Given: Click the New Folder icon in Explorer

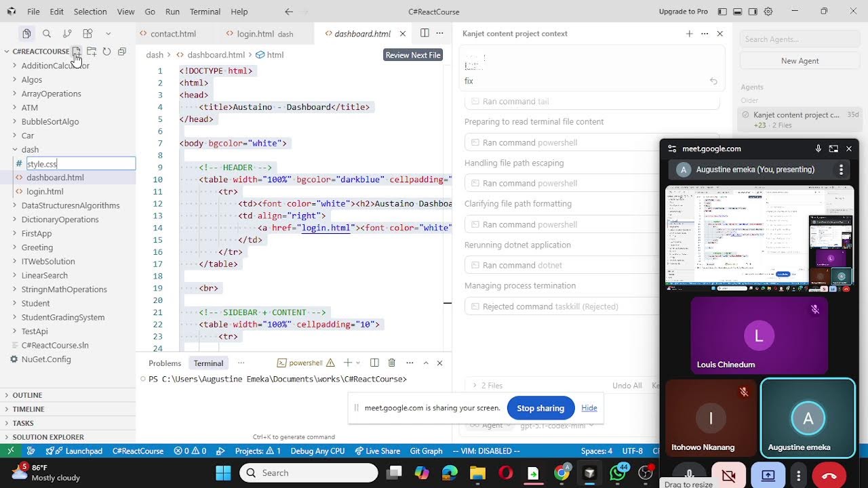Looking at the screenshot, I should [x=92, y=52].
